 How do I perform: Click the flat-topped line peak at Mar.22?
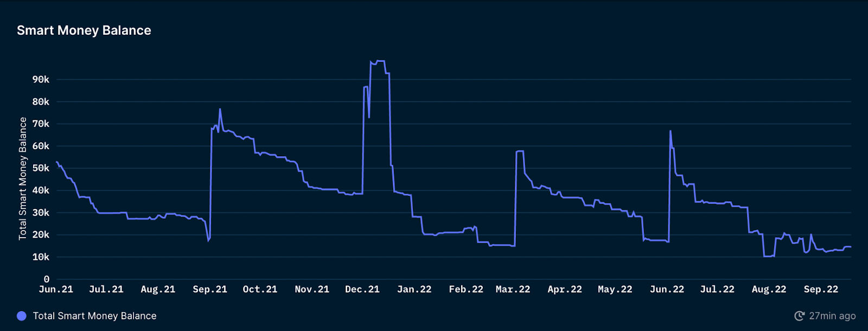point(520,151)
